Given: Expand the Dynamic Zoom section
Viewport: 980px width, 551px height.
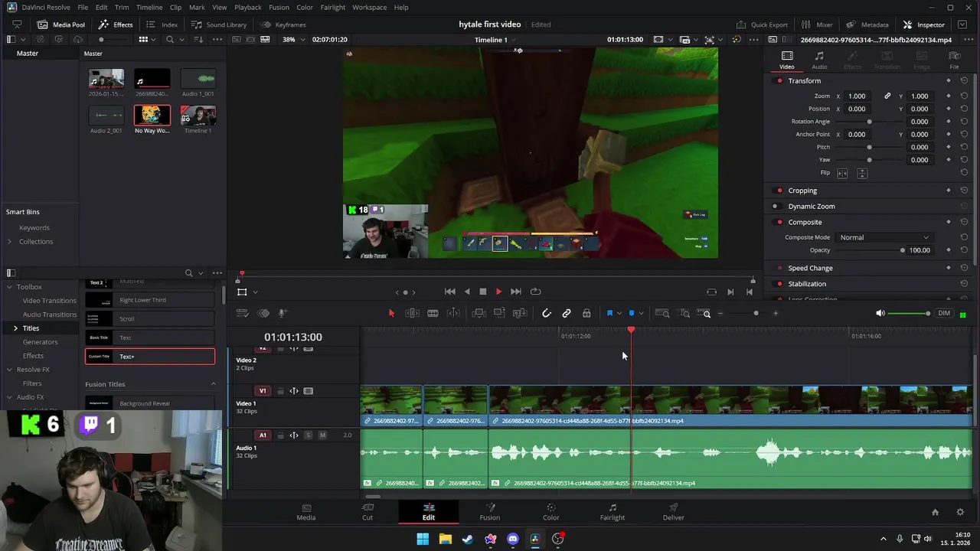Looking at the screenshot, I should [x=812, y=206].
